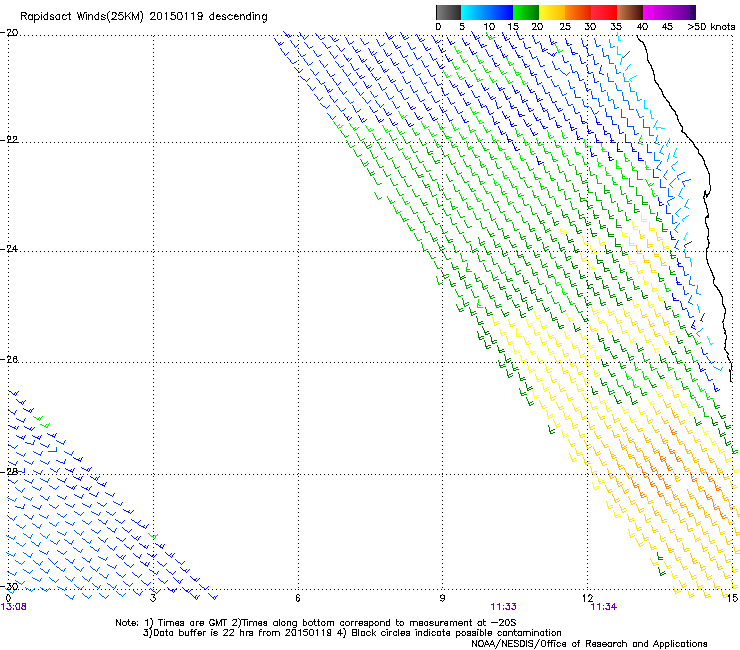Click the '5' label under the color scale

click(462, 27)
